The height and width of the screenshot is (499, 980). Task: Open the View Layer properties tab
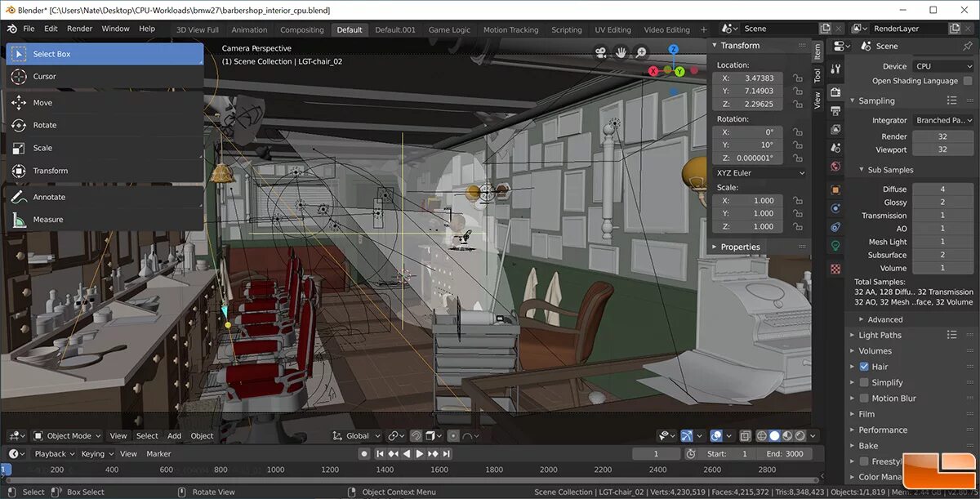pyautogui.click(x=835, y=129)
